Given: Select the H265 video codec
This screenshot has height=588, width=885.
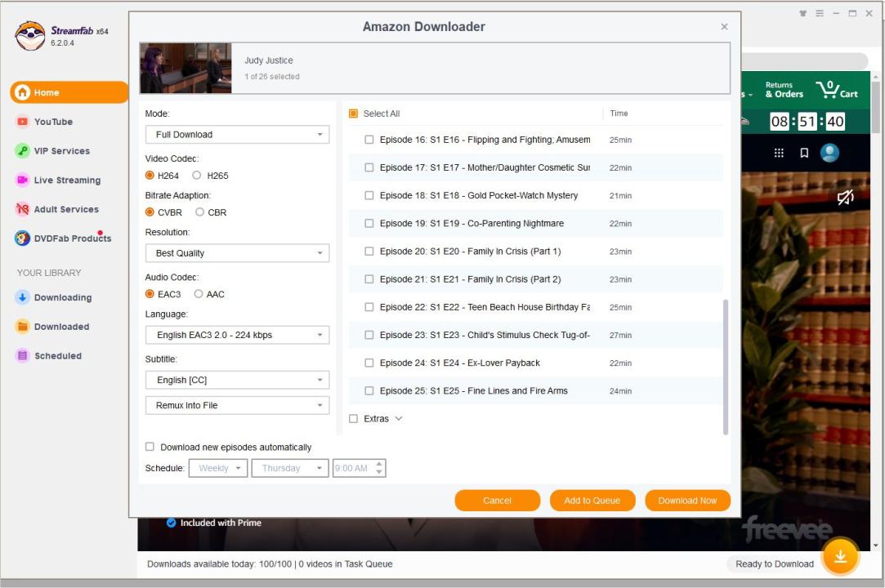Looking at the screenshot, I should [x=196, y=176].
